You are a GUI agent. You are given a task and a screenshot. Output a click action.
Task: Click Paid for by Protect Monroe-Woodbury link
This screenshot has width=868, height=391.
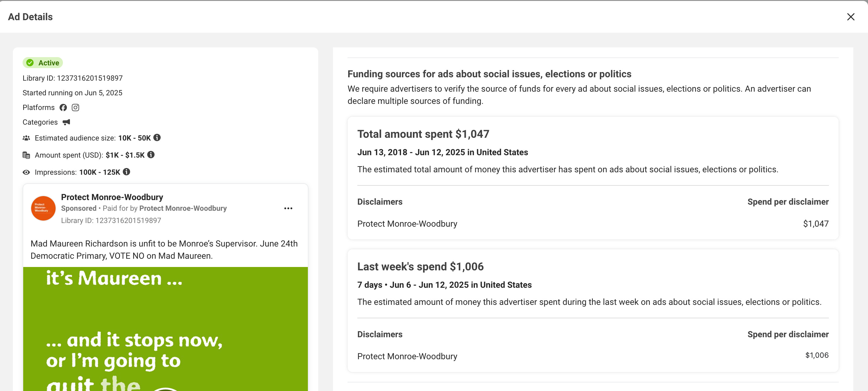pos(183,208)
